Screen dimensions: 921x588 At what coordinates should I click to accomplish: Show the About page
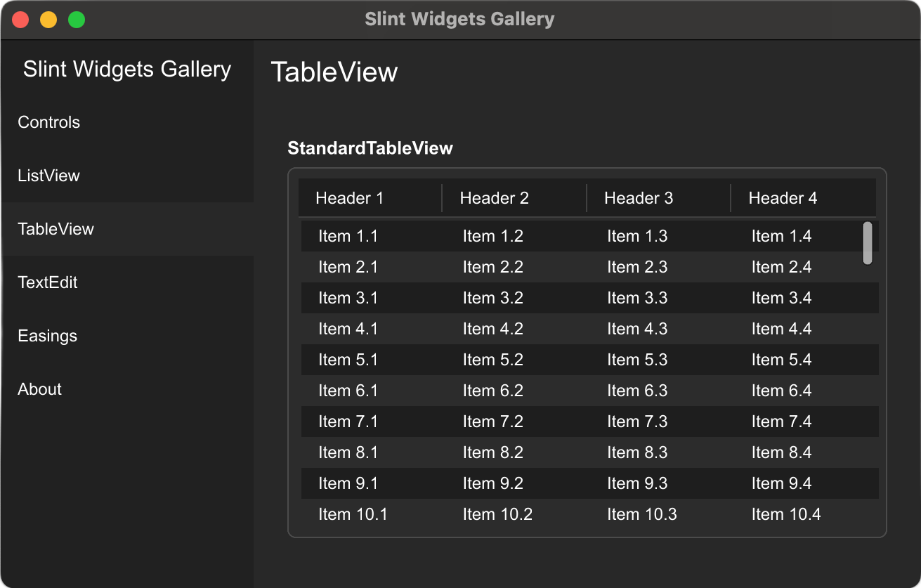click(x=39, y=389)
